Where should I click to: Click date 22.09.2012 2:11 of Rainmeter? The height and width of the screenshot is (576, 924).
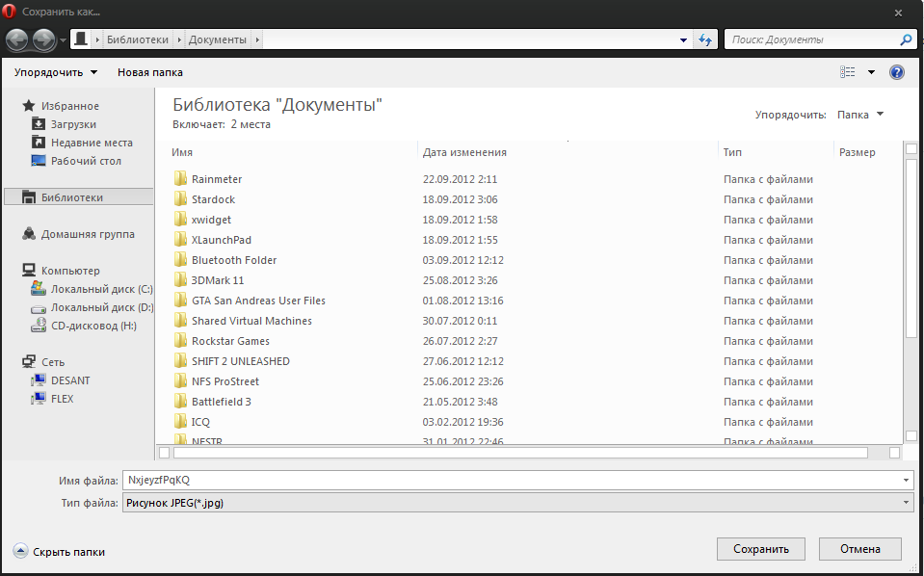click(x=460, y=179)
